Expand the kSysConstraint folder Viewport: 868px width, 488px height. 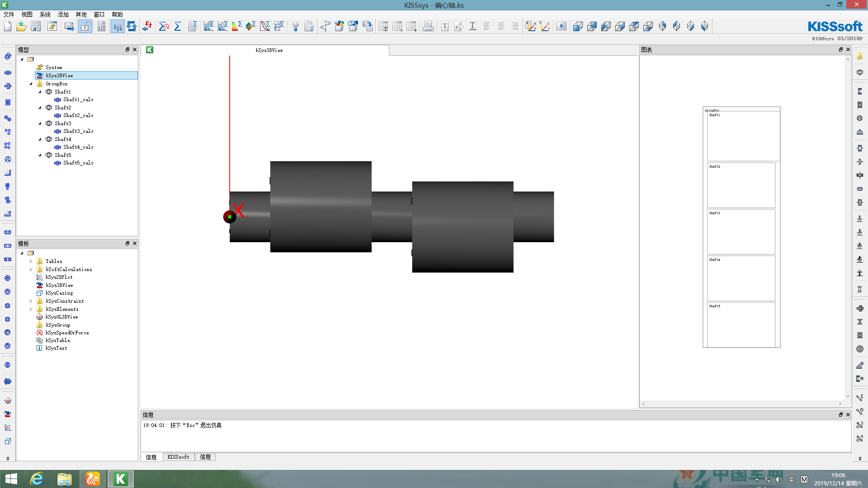click(31, 301)
